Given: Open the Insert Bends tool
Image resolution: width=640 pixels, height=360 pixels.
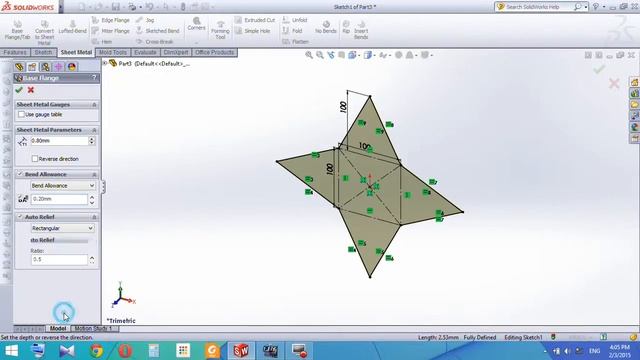Looking at the screenshot, I should [x=361, y=30].
